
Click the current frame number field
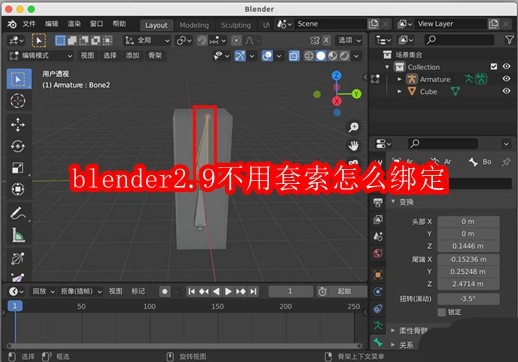290,291
